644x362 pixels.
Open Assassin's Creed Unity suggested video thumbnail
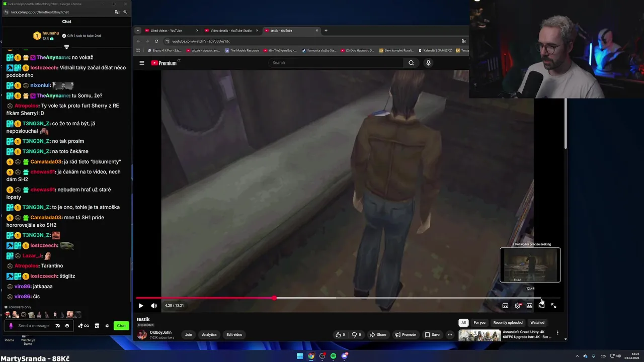pos(479,335)
